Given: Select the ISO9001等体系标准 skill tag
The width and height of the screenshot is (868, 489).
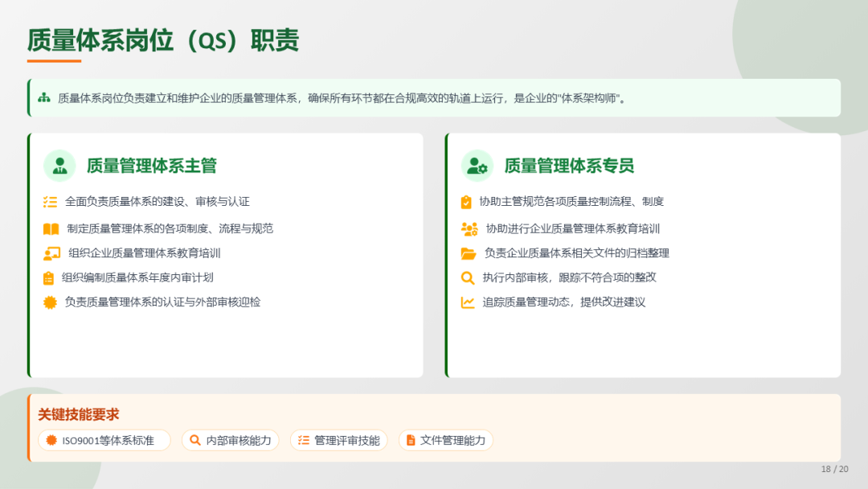Looking at the screenshot, I should point(104,441).
